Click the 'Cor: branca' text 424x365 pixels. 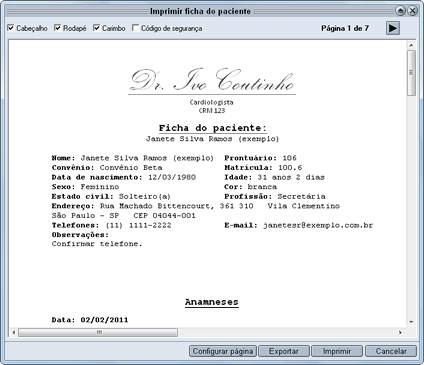(251, 187)
